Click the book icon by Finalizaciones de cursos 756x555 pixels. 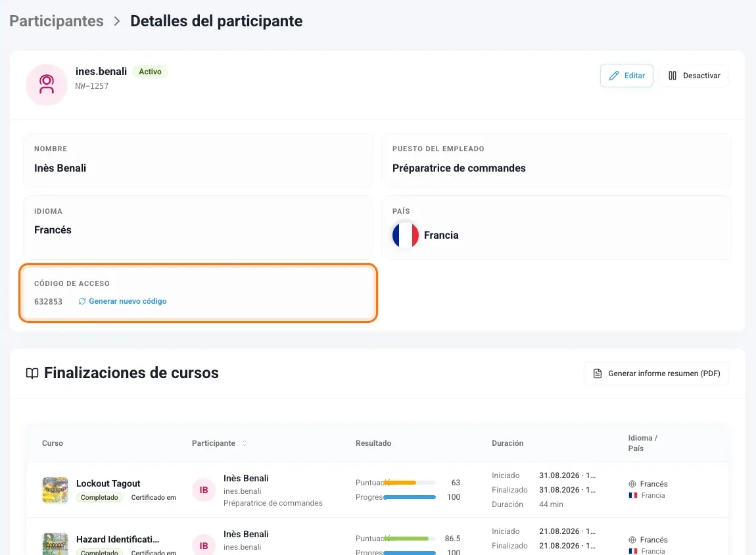click(x=32, y=374)
